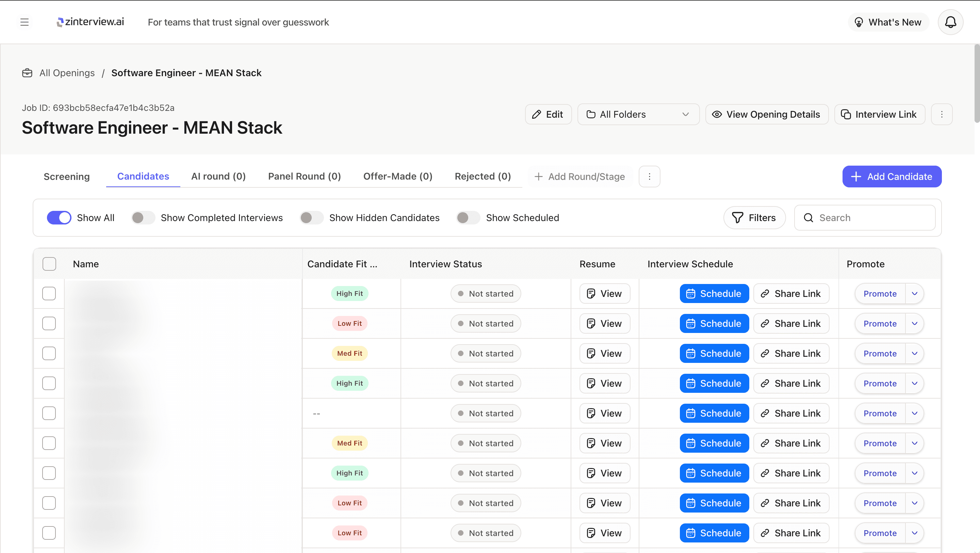Click the zinterview.ai logo

pyautogui.click(x=91, y=22)
